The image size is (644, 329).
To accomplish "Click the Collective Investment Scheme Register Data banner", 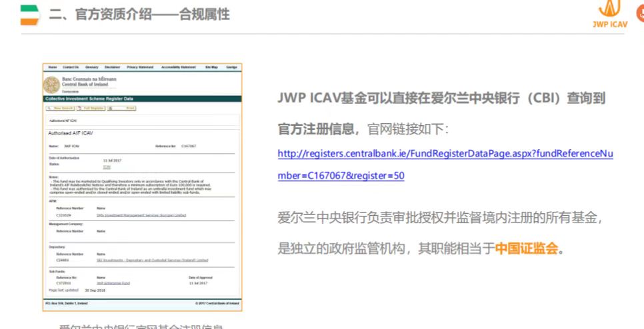I will [143, 99].
